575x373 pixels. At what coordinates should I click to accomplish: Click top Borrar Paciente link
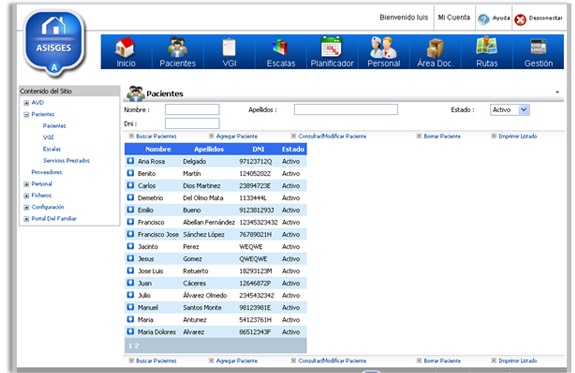pyautogui.click(x=442, y=136)
